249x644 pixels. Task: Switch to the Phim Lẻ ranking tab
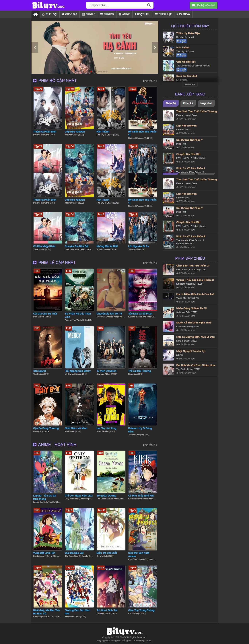tap(188, 103)
